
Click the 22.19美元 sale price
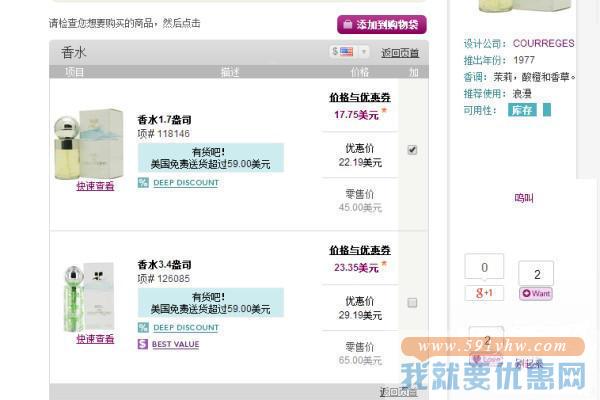coord(360,162)
